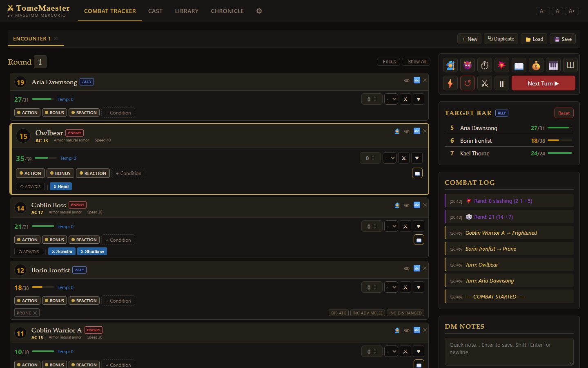588x368 pixels.
Task: Toggle visibility eye for Owlbear
Action: tap(407, 131)
